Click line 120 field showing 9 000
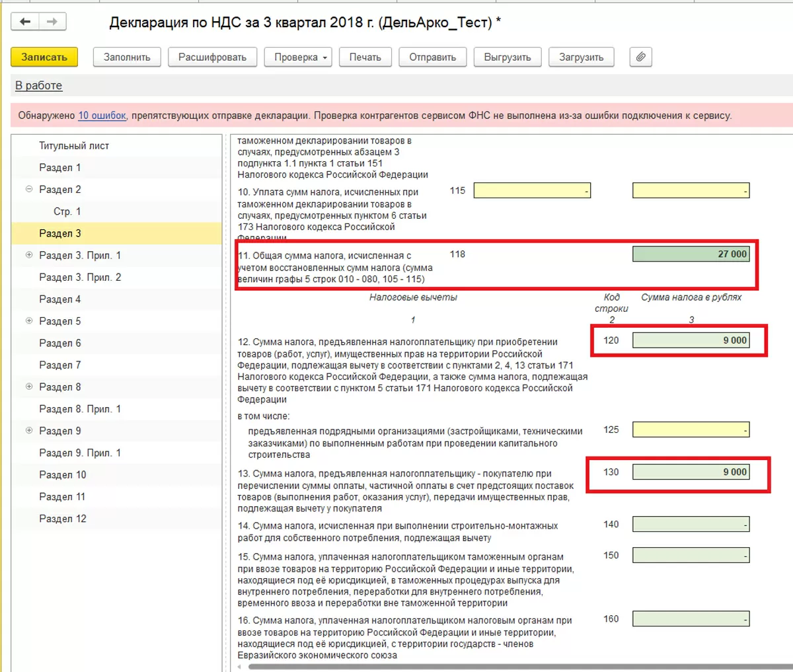 click(x=691, y=340)
